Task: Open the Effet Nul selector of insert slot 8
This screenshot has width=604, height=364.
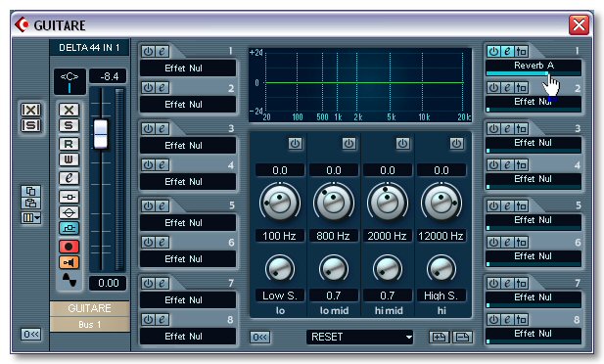Action: [x=188, y=337]
